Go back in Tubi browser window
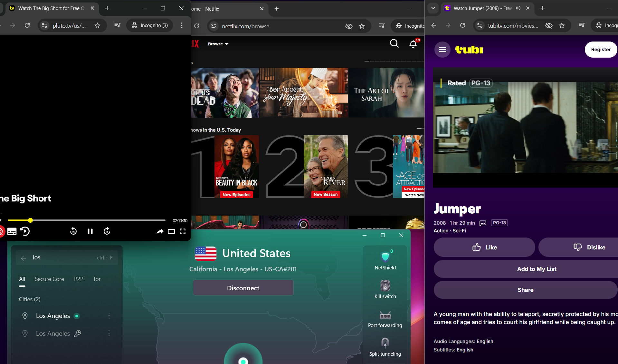 click(434, 25)
